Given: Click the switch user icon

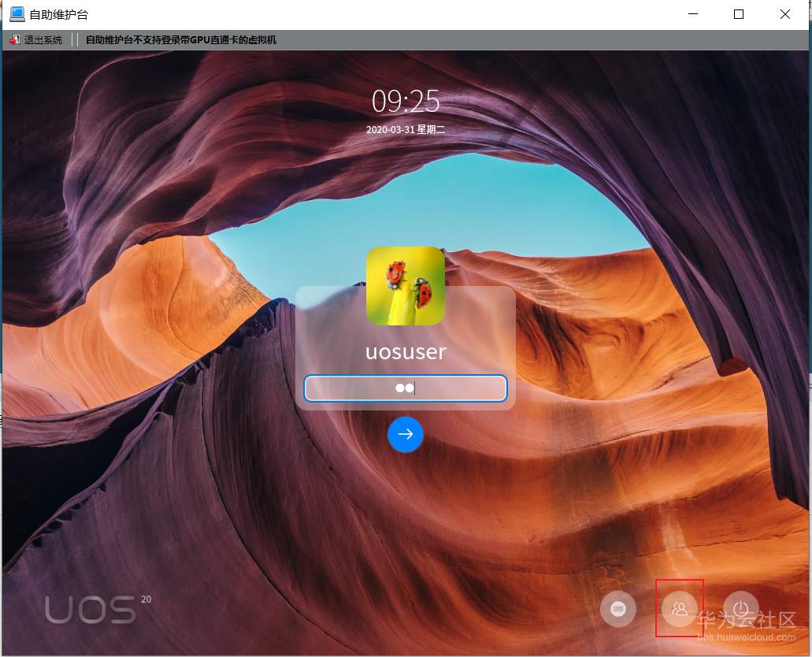Looking at the screenshot, I should (680, 609).
